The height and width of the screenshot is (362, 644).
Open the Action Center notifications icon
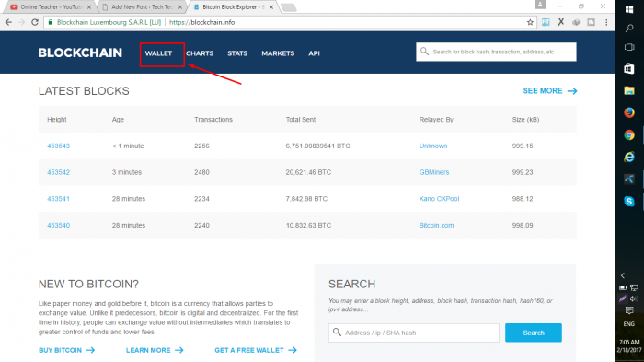tap(628, 310)
